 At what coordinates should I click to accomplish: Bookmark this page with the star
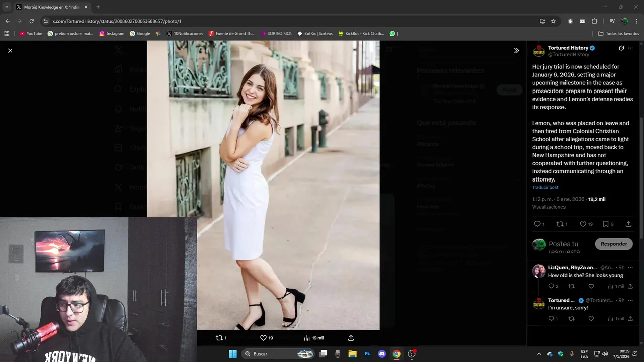pyautogui.click(x=553, y=21)
